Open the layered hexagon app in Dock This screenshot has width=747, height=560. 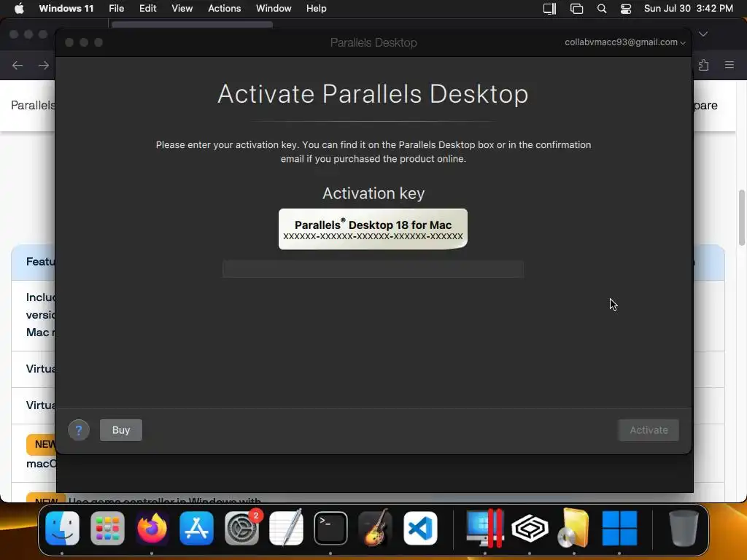click(x=530, y=528)
